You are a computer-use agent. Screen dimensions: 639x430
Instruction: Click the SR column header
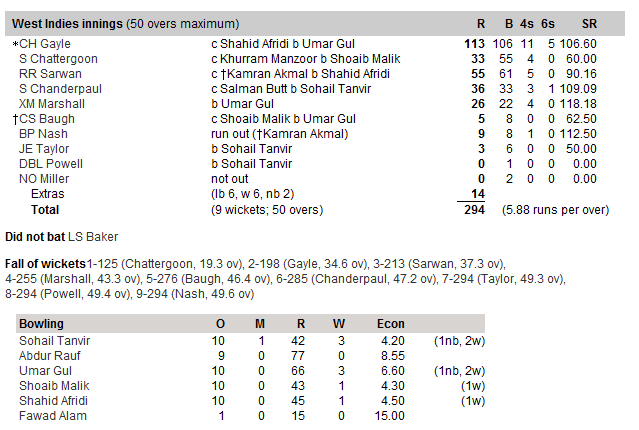(589, 22)
